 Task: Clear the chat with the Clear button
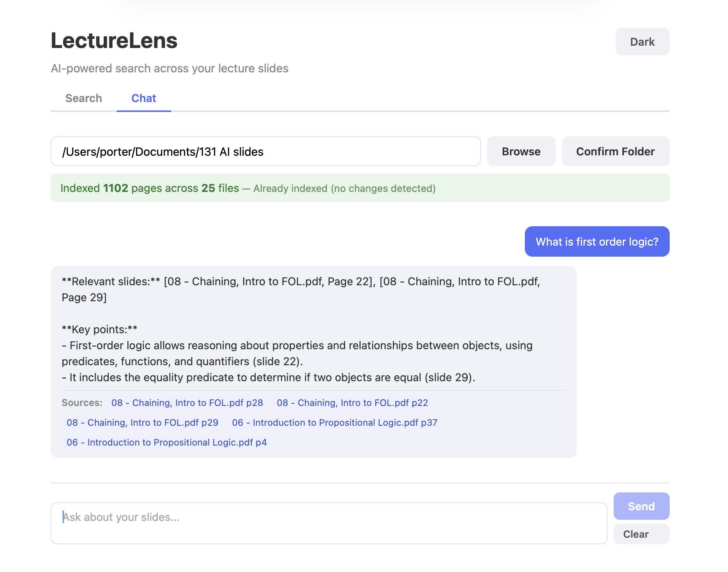tap(641, 534)
